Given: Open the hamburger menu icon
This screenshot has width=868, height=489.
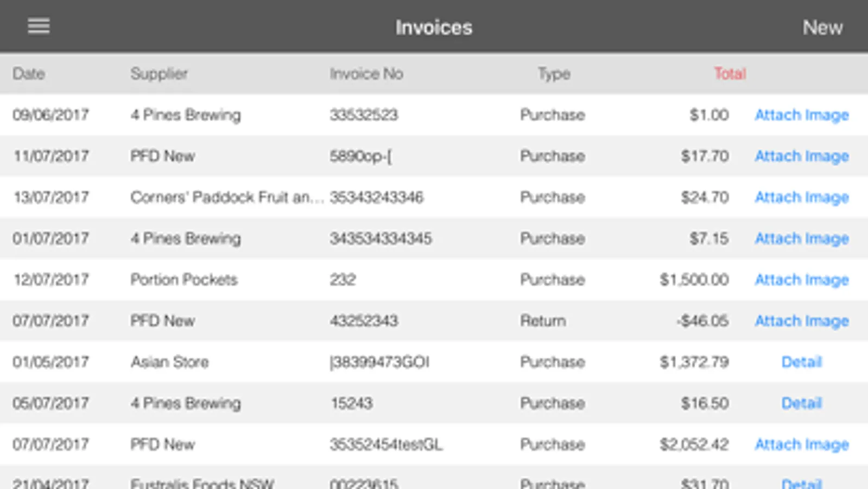Looking at the screenshot, I should [x=39, y=26].
